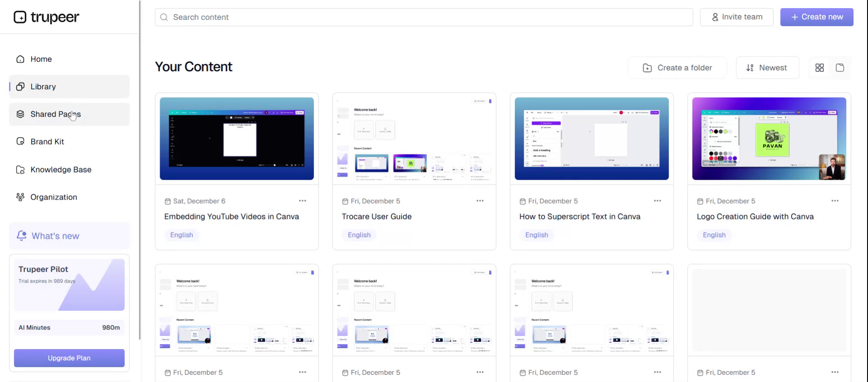This screenshot has width=868, height=382.
Task: Switch to grid view icon
Action: click(820, 68)
